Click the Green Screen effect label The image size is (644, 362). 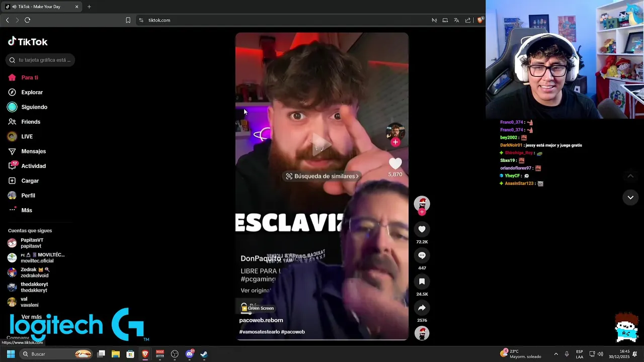(x=257, y=308)
